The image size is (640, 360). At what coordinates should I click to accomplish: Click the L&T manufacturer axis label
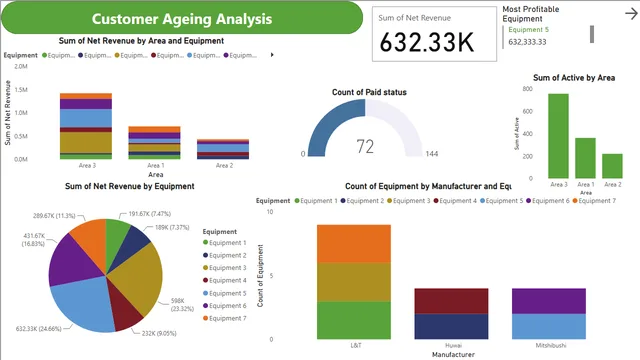coord(356,345)
